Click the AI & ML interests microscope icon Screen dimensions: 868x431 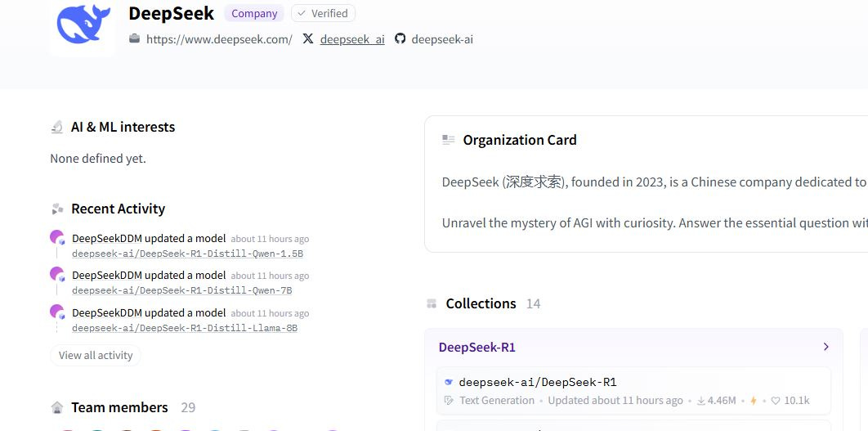tap(56, 127)
